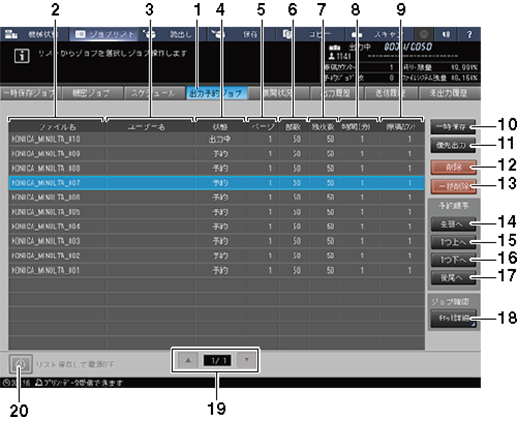
Task: Click the ユーザー名 column header
Action: click(150, 127)
